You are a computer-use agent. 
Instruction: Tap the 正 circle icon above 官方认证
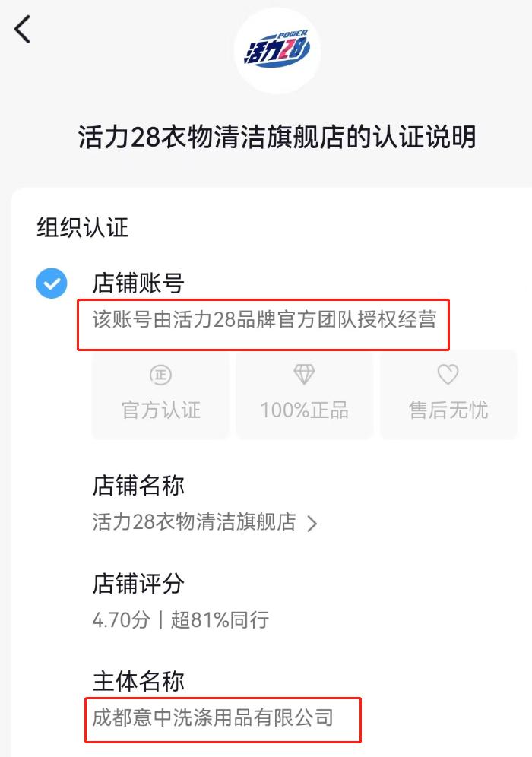coord(160,375)
